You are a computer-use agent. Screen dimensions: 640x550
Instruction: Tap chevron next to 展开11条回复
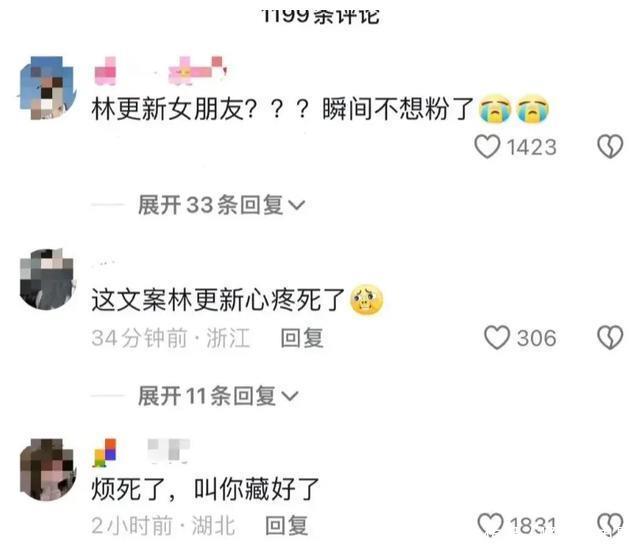pyautogui.click(x=290, y=396)
